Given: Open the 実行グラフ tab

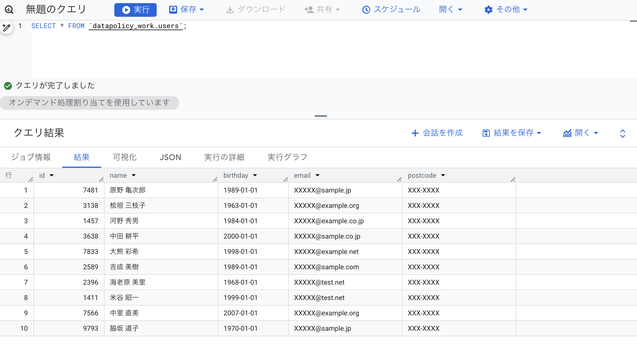Looking at the screenshot, I should [x=287, y=157].
